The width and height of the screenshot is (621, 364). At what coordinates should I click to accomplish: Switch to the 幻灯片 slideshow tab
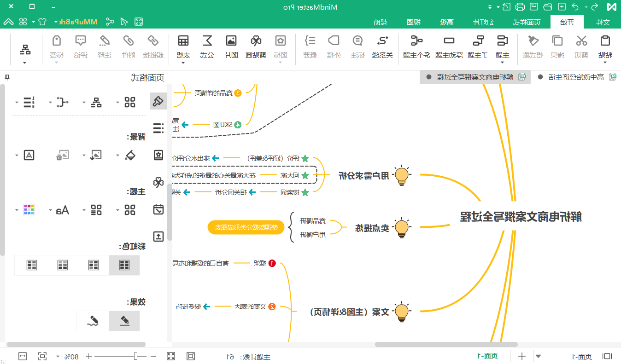[x=484, y=22]
